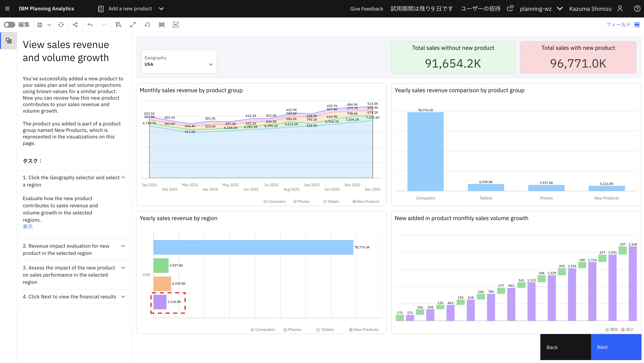Click the refresh data icon
Screen dimensions: 644x363
point(61,25)
